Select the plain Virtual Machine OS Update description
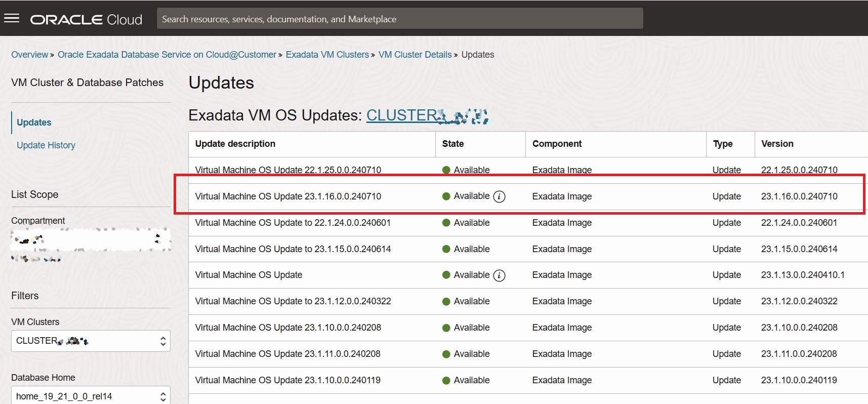This screenshot has height=404, width=868. (249, 275)
